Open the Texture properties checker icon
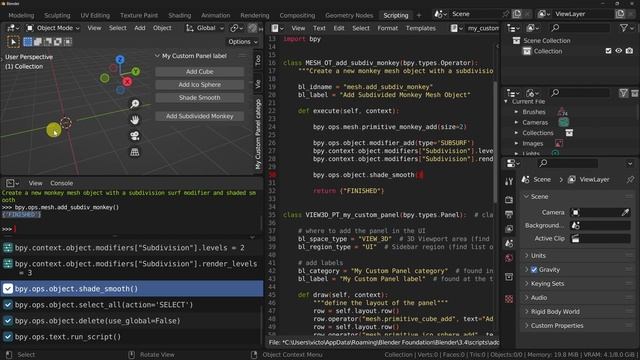640x360 pixels. pos(509,299)
